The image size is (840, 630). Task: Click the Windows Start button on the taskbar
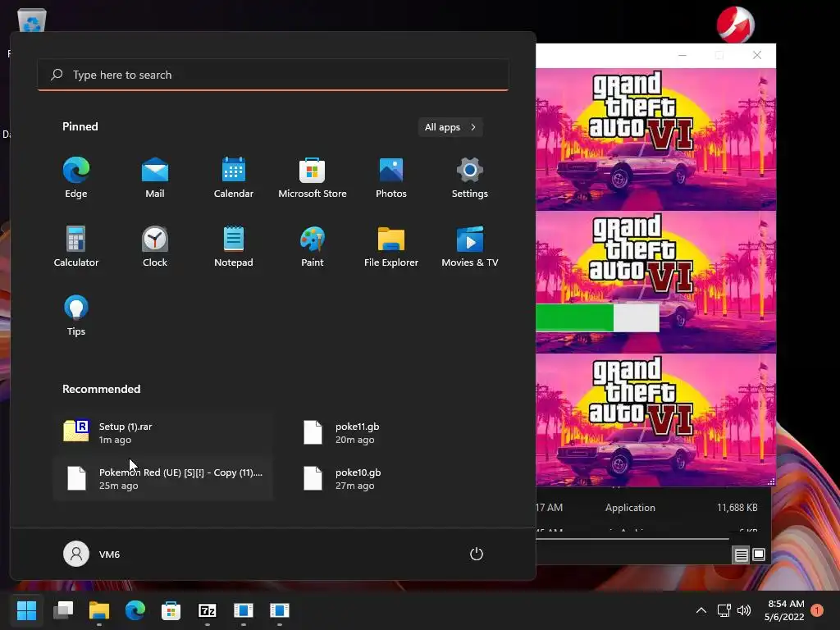(x=26, y=610)
